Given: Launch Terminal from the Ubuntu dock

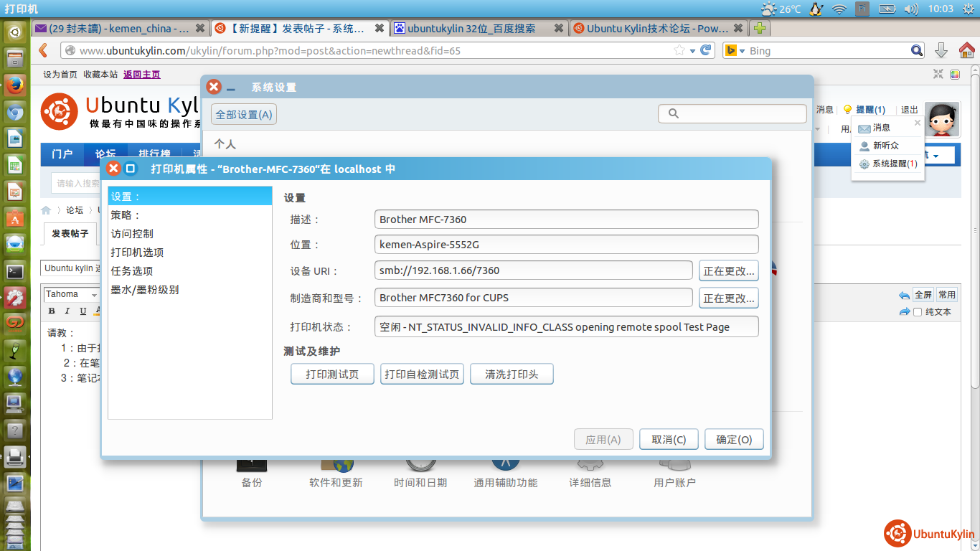Looking at the screenshot, I should pos(14,271).
